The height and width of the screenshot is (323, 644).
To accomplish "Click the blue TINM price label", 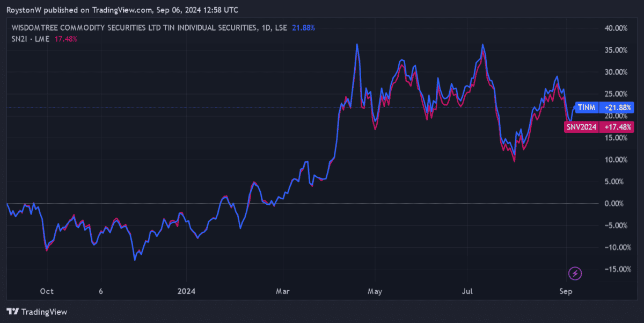I will click(x=586, y=107).
